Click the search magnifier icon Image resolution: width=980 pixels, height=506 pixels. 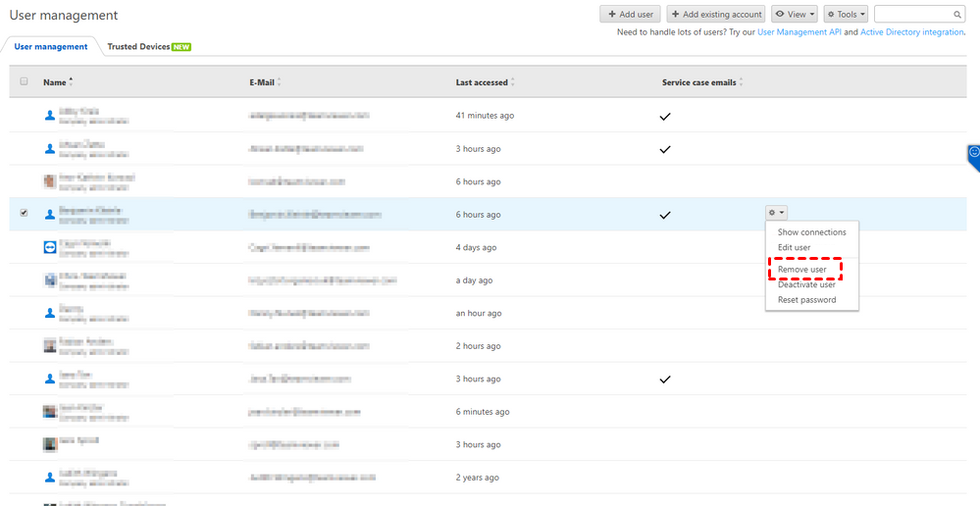(958, 15)
